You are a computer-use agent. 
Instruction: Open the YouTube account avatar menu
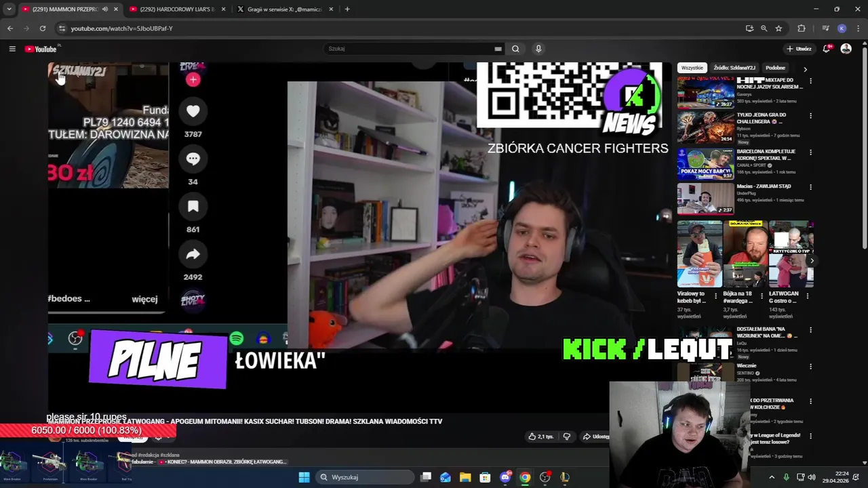pyautogui.click(x=846, y=49)
